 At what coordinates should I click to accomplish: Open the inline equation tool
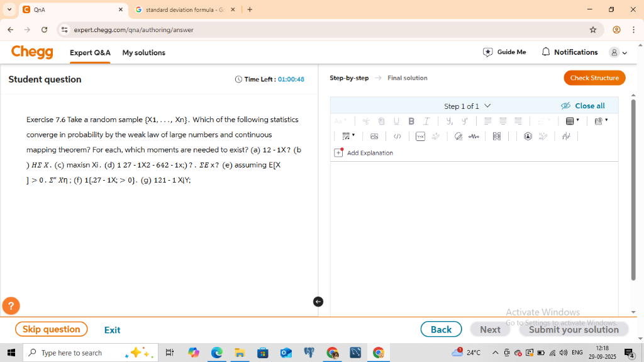pos(420,136)
